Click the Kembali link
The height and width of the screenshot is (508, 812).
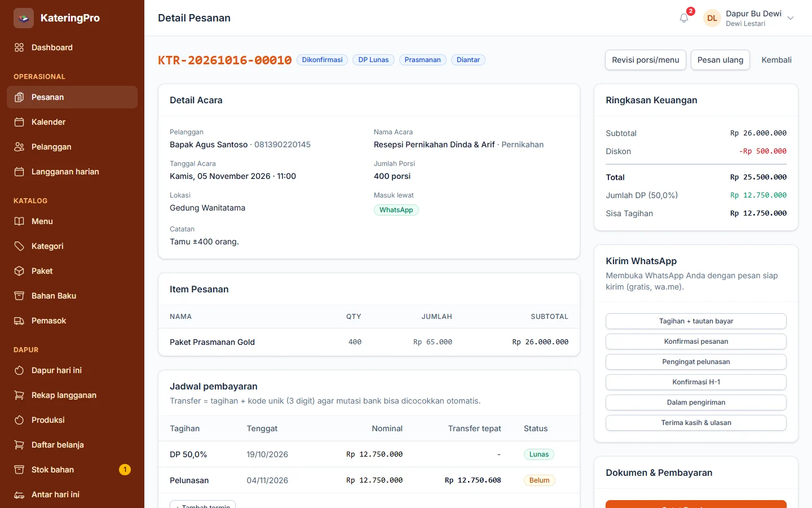[x=776, y=60]
